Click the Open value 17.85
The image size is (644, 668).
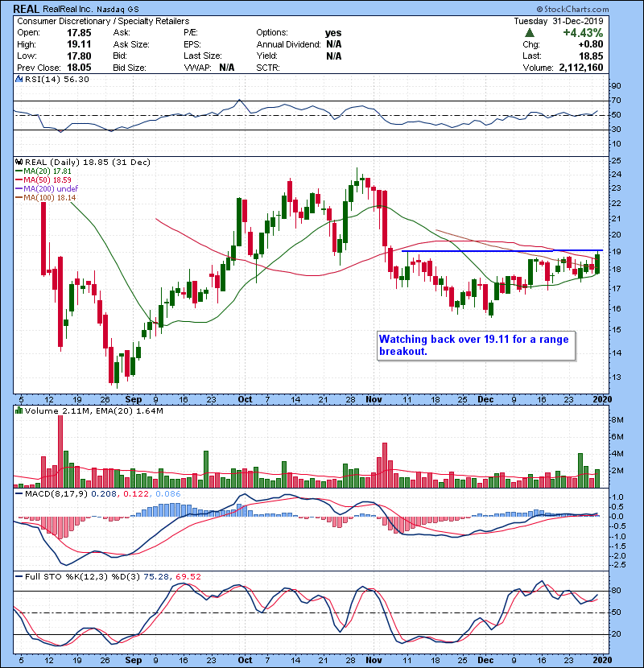pos(79,33)
